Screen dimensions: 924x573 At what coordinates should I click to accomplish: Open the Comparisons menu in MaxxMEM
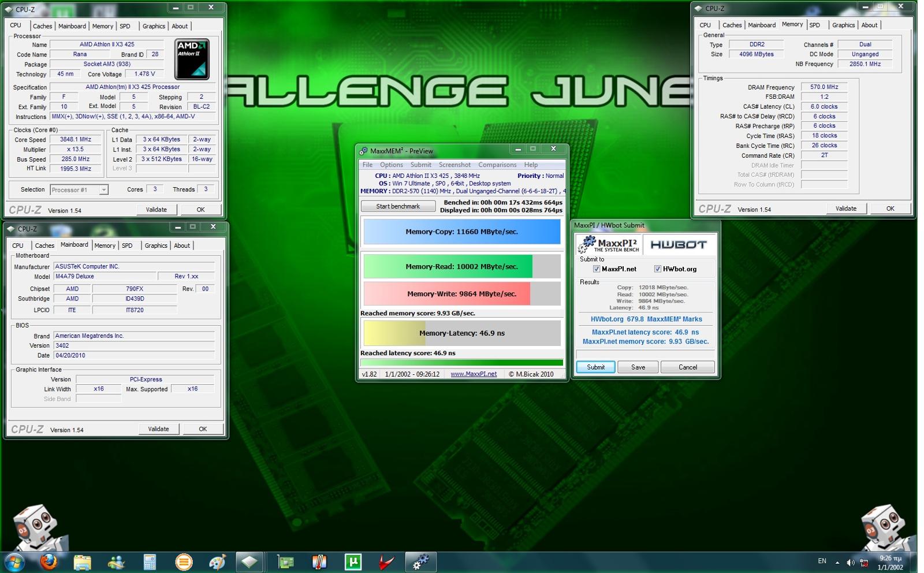coord(497,165)
